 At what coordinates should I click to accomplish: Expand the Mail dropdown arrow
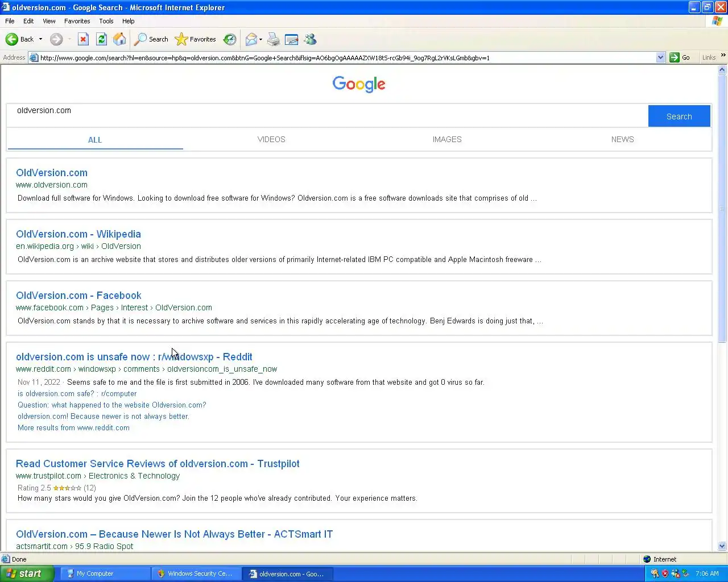(260, 39)
